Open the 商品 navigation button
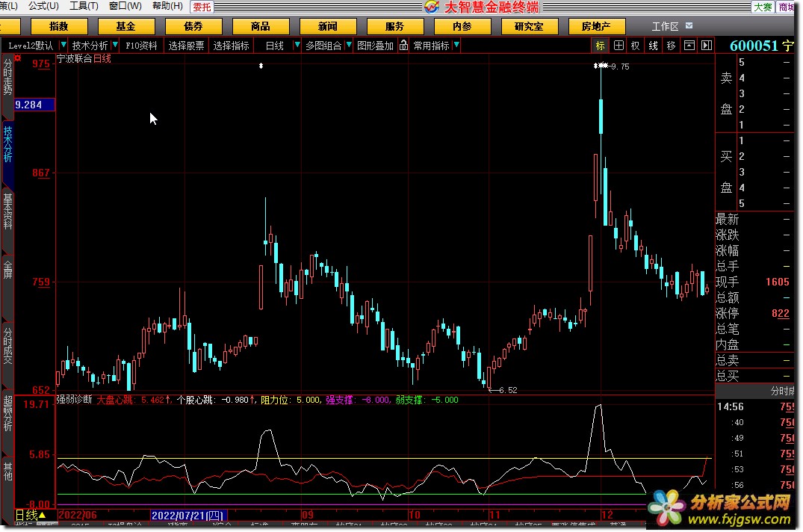 point(260,26)
